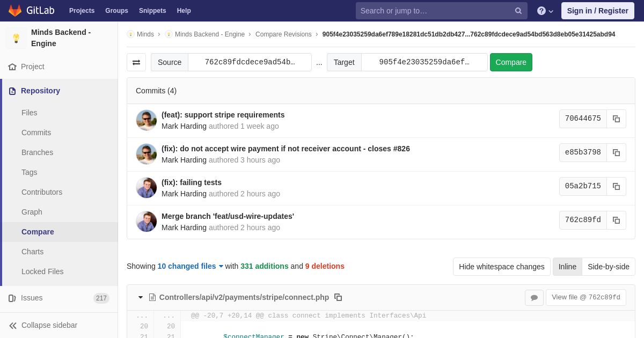Click the green Compare button
Viewport: 644px width, 338px height.
tap(511, 62)
